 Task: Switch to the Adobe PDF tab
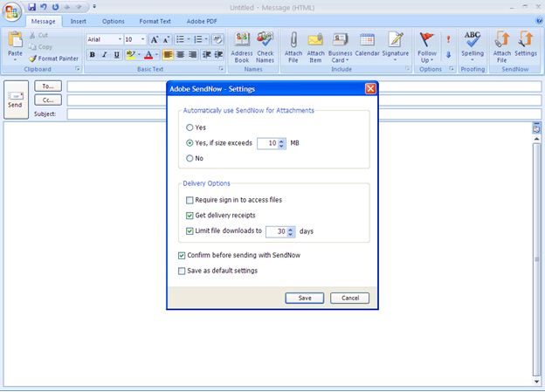202,21
